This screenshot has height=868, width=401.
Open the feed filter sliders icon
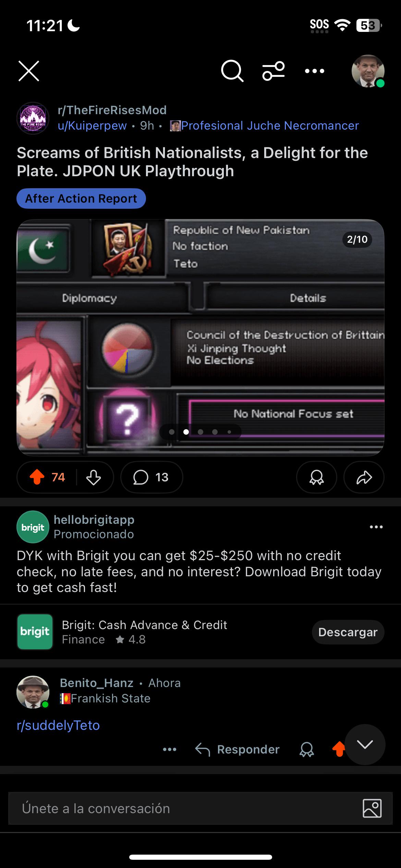tap(274, 71)
